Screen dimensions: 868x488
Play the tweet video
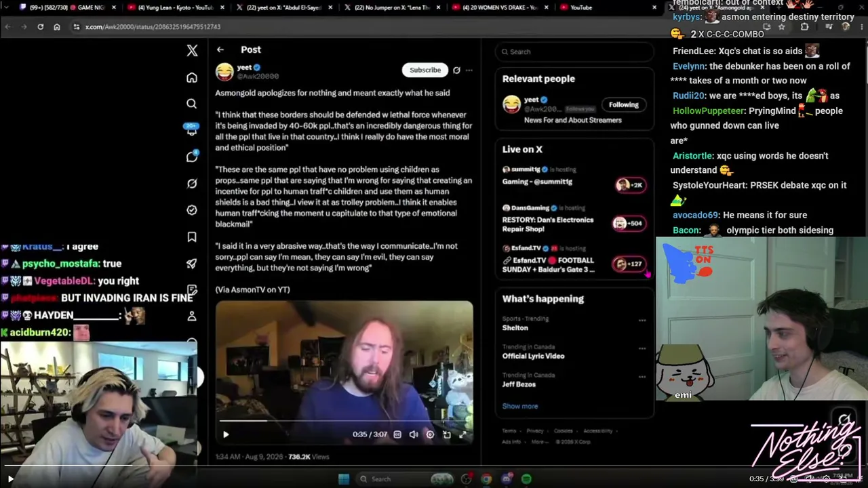click(226, 434)
